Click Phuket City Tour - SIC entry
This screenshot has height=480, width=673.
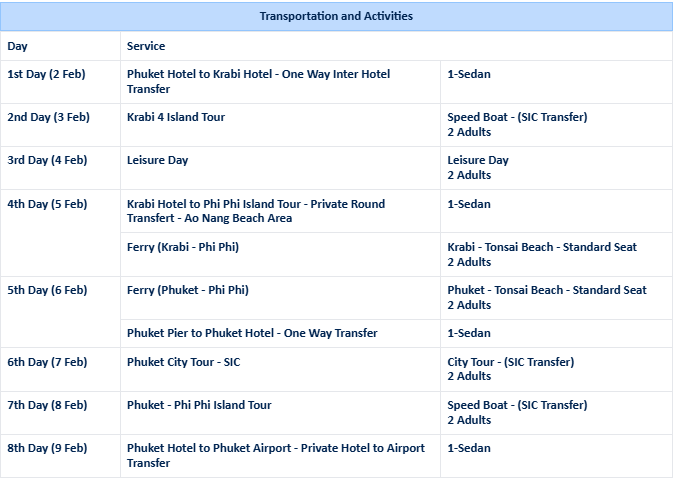pos(184,362)
